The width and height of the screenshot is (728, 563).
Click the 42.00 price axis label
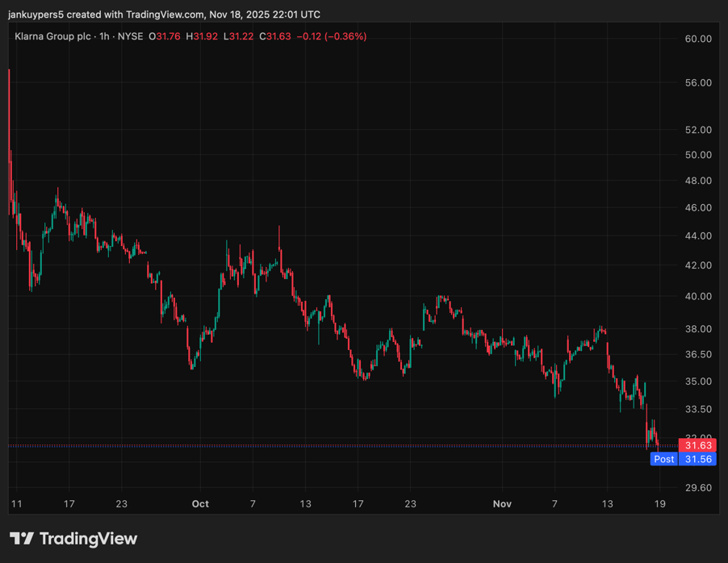point(698,265)
